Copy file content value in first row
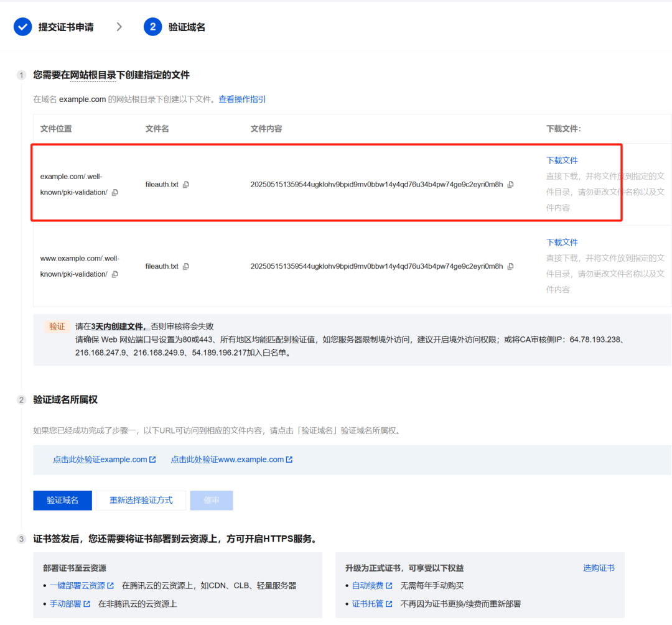The width and height of the screenshot is (672, 625). (x=510, y=185)
